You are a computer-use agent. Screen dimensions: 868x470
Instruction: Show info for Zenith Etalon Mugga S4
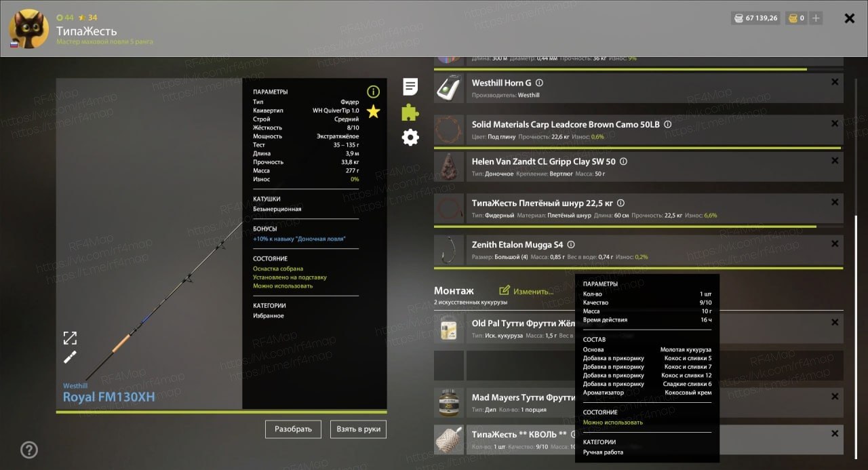[x=571, y=245]
